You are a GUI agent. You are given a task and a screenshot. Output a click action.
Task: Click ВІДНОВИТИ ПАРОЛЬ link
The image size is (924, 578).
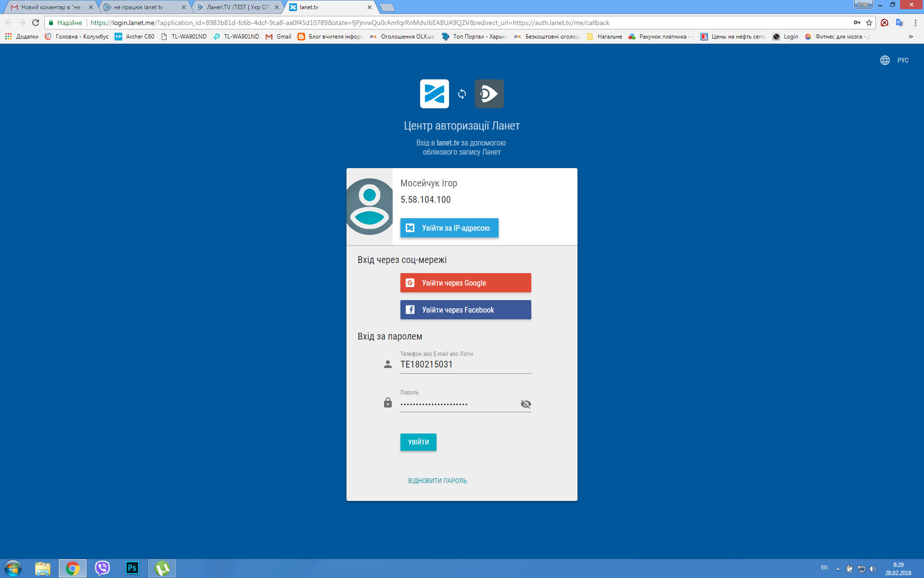(x=437, y=481)
